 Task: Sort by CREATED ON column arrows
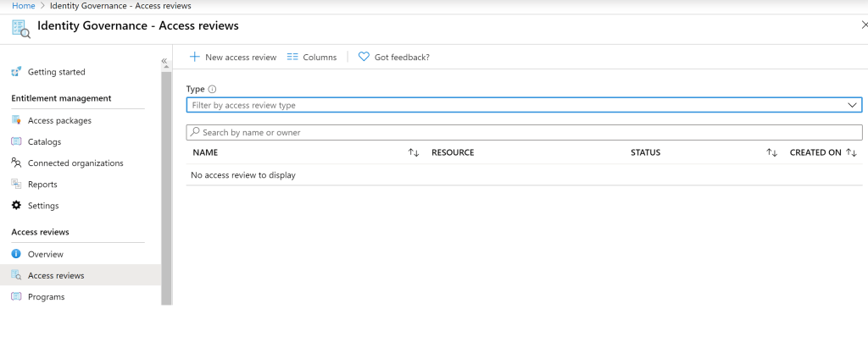click(852, 153)
